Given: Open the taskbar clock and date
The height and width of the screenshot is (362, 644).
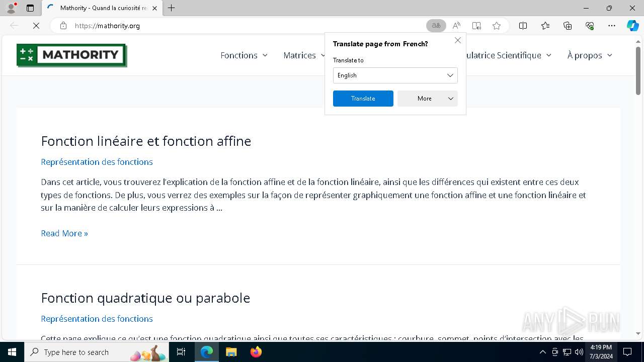Looking at the screenshot, I should (x=601, y=352).
